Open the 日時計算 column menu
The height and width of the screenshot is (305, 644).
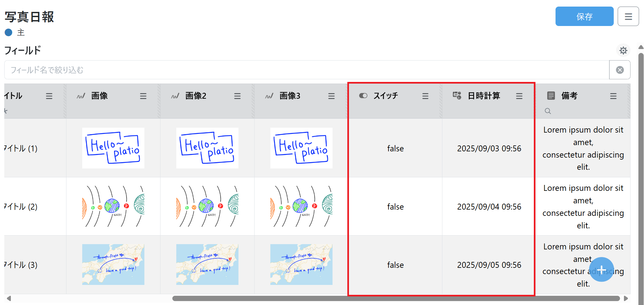519,96
